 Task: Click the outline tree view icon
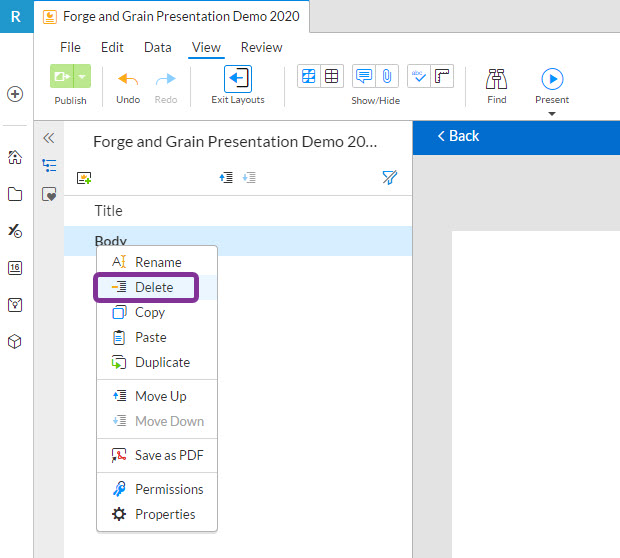[x=49, y=165]
